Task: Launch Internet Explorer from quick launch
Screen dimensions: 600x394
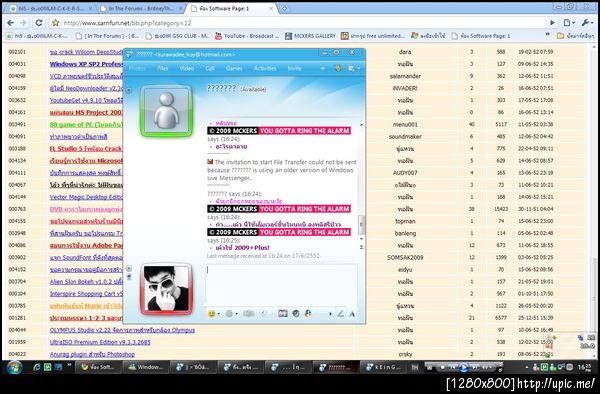Action: point(37,367)
